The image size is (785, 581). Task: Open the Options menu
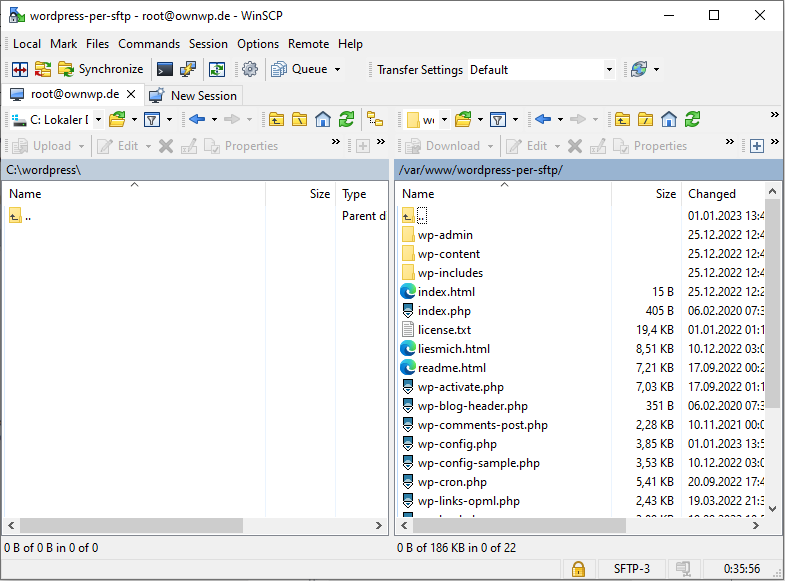coord(258,44)
